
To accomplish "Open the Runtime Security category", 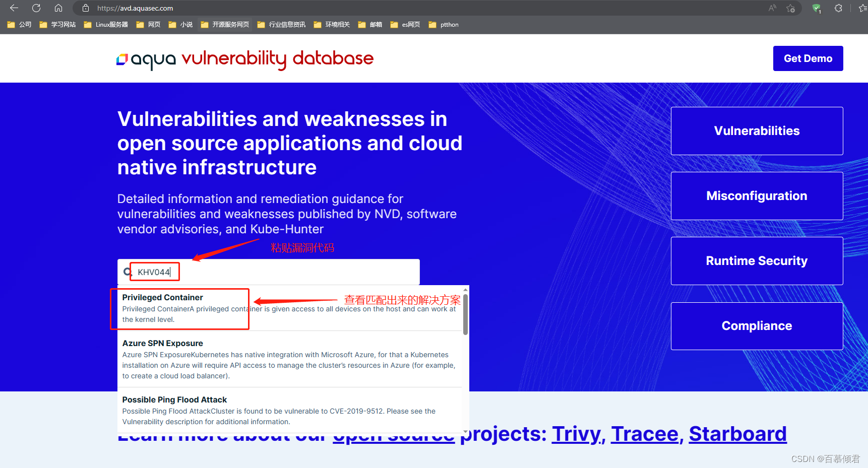I will [757, 261].
